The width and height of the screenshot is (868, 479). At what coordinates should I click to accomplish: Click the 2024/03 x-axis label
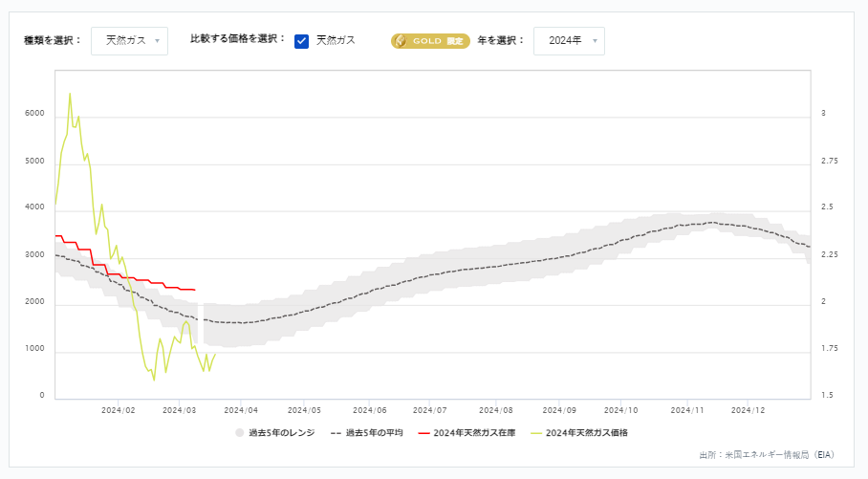click(180, 410)
